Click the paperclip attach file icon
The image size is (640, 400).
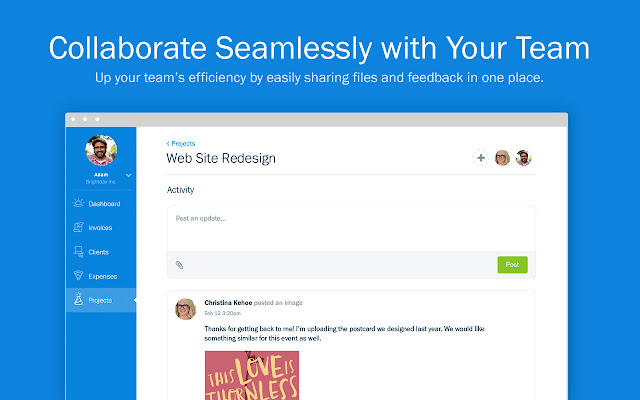tap(180, 265)
